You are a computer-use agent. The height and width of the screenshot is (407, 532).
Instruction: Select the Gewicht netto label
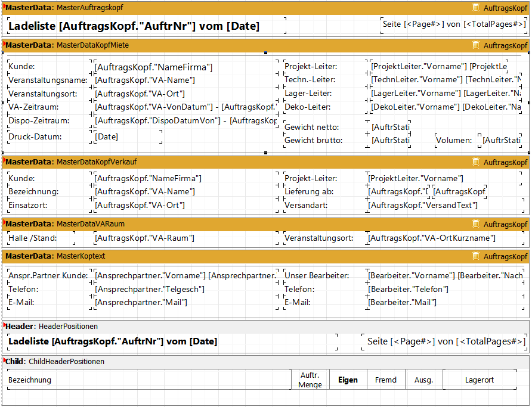tap(326, 128)
